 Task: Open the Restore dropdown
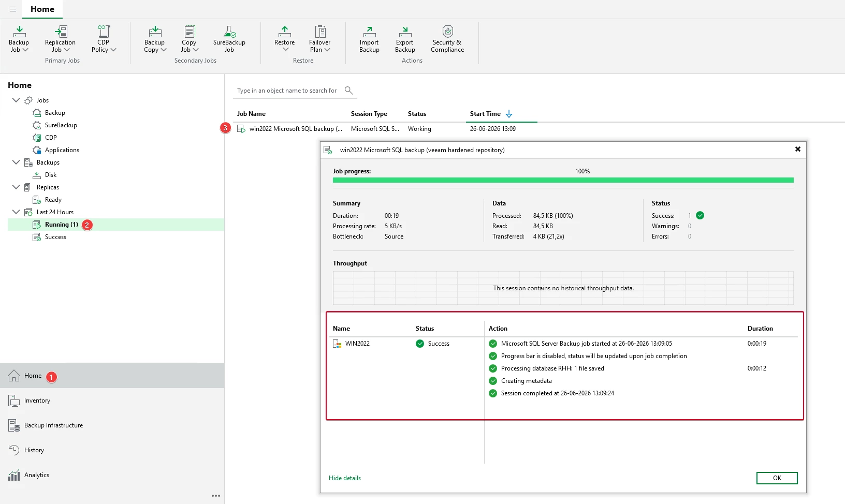point(285,39)
